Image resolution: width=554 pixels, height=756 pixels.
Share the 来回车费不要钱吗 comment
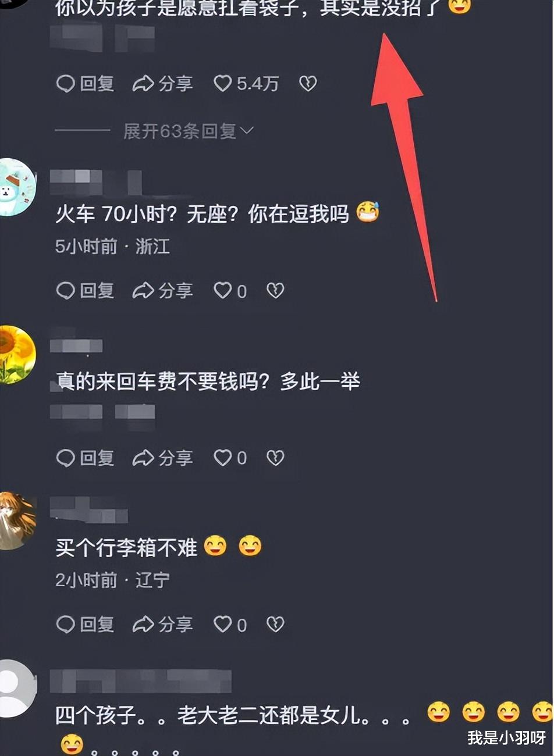coord(162,458)
